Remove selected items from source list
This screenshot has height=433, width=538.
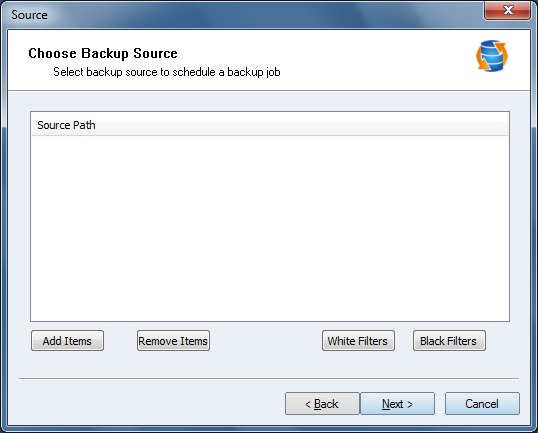(173, 341)
